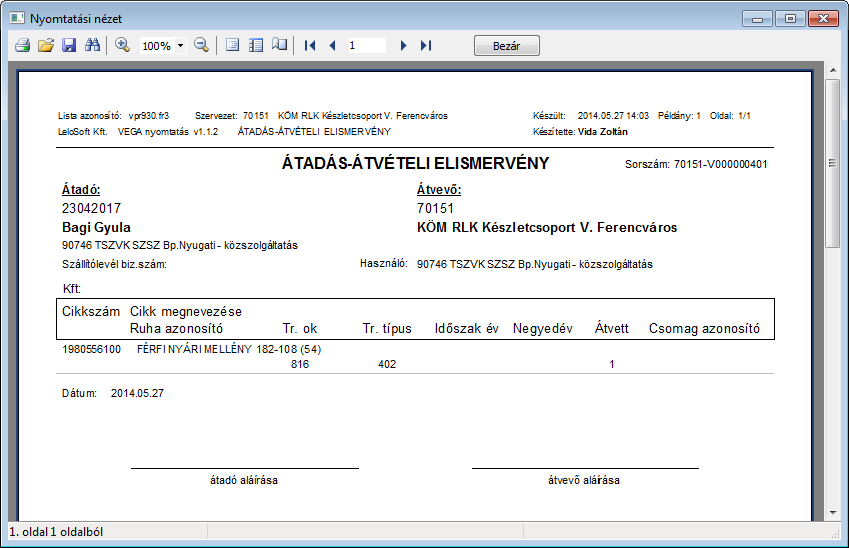Image resolution: width=849 pixels, height=548 pixels.
Task: Minimize the Nyomtatási nézet window
Action: click(x=757, y=19)
